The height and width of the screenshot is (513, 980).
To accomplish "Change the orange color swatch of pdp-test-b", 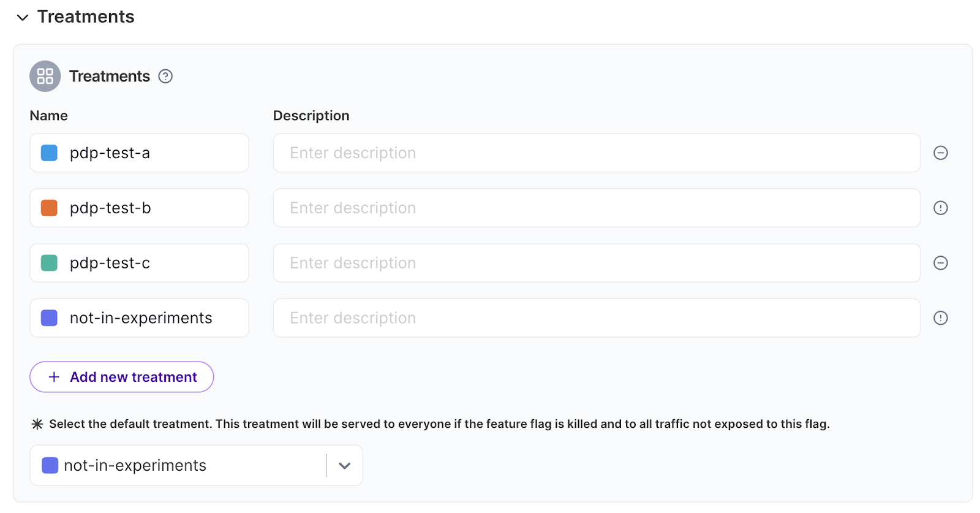I will click(49, 208).
